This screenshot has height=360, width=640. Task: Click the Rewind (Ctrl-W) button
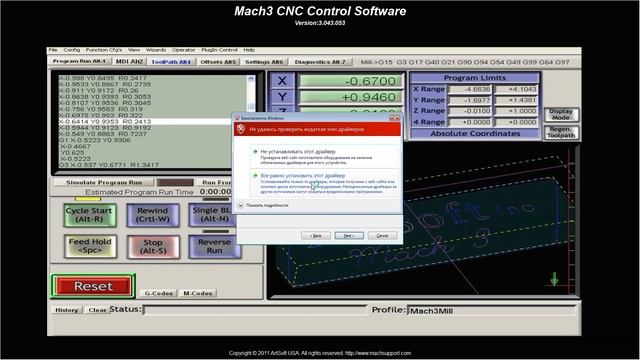point(153,215)
